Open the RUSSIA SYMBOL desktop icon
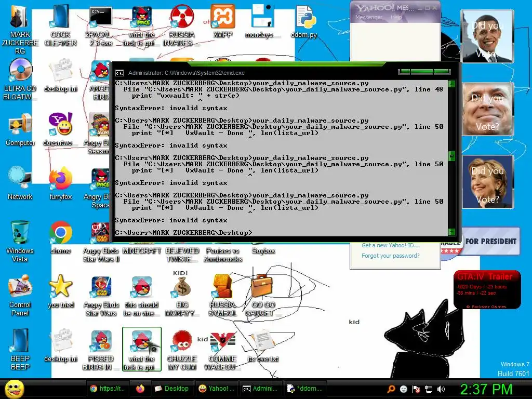Viewport: 532px width, 399px height. pyautogui.click(x=222, y=286)
